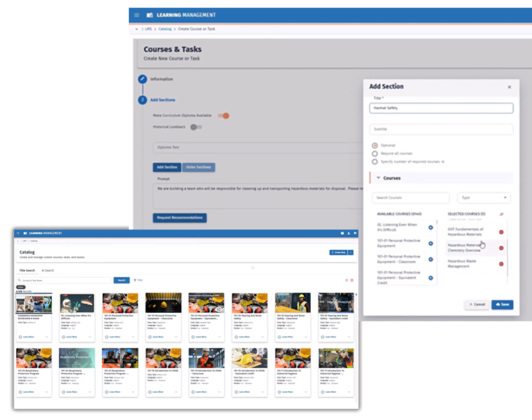Toggle Make Curriculum Diploma Available switch

pyautogui.click(x=223, y=115)
